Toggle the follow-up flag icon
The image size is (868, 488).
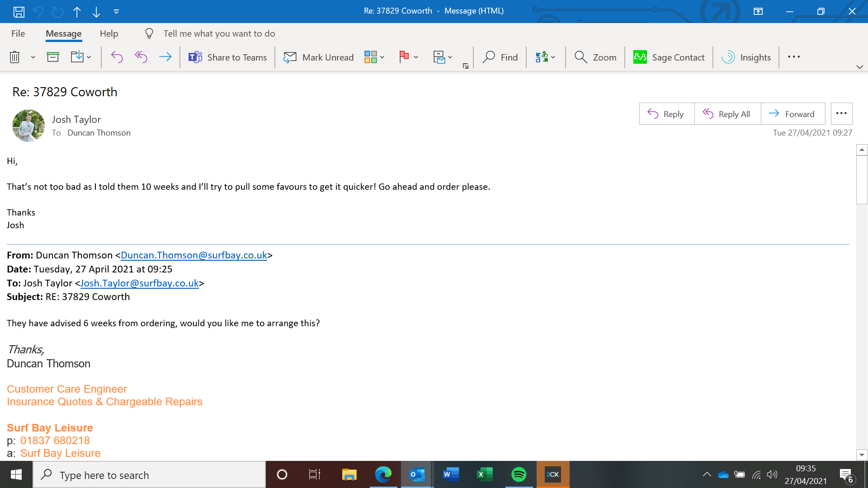point(404,56)
